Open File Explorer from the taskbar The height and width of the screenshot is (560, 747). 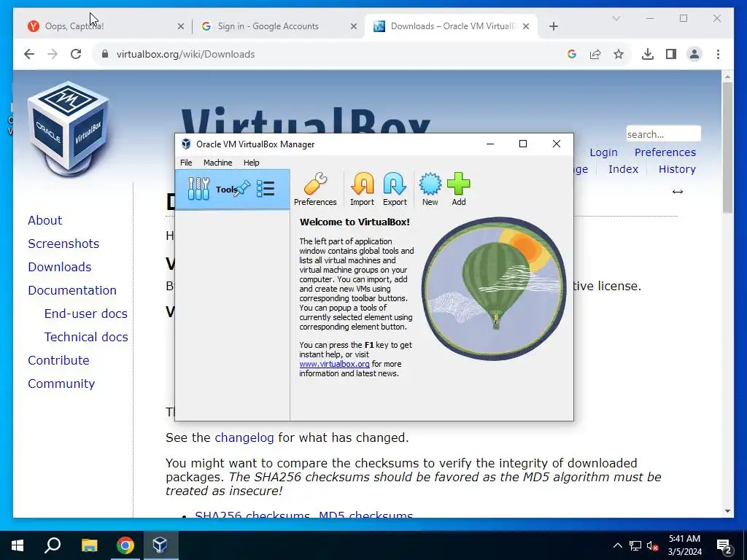89,545
